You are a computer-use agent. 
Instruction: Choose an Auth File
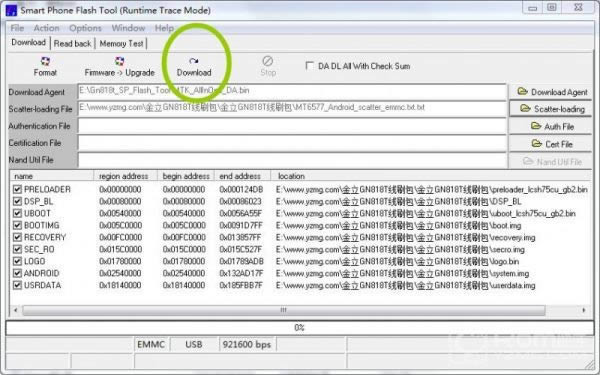click(550, 126)
